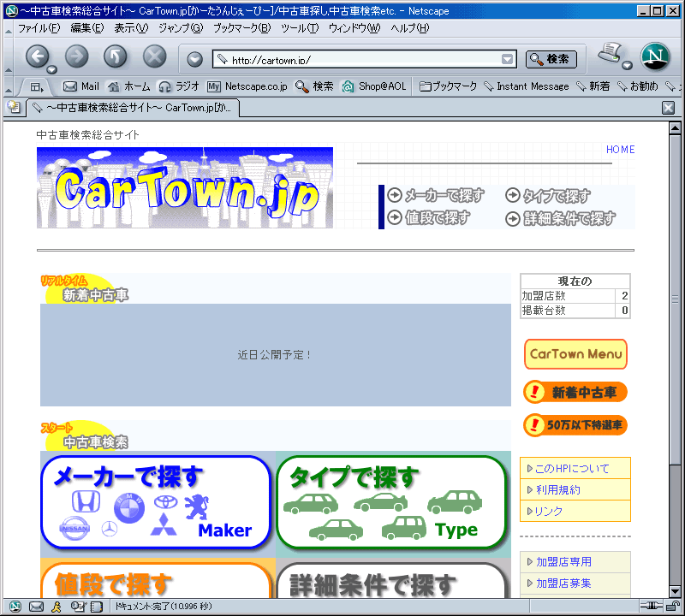Click the Stop loading button
Image resolution: width=685 pixels, height=616 pixels.
(x=155, y=56)
